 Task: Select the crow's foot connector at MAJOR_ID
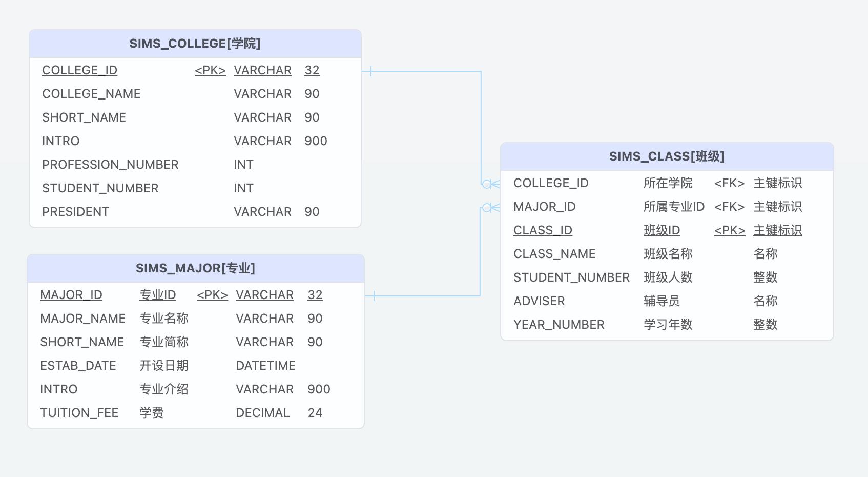coord(490,207)
